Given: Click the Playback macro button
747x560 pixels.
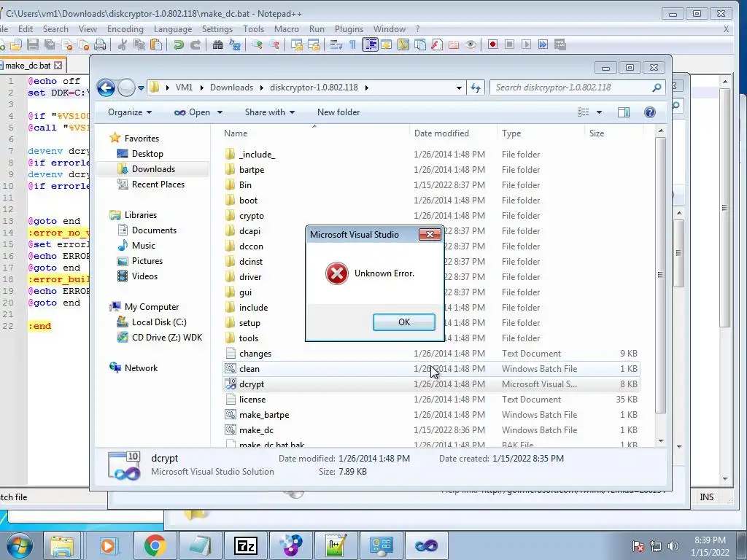Looking at the screenshot, I should pos(526,44).
